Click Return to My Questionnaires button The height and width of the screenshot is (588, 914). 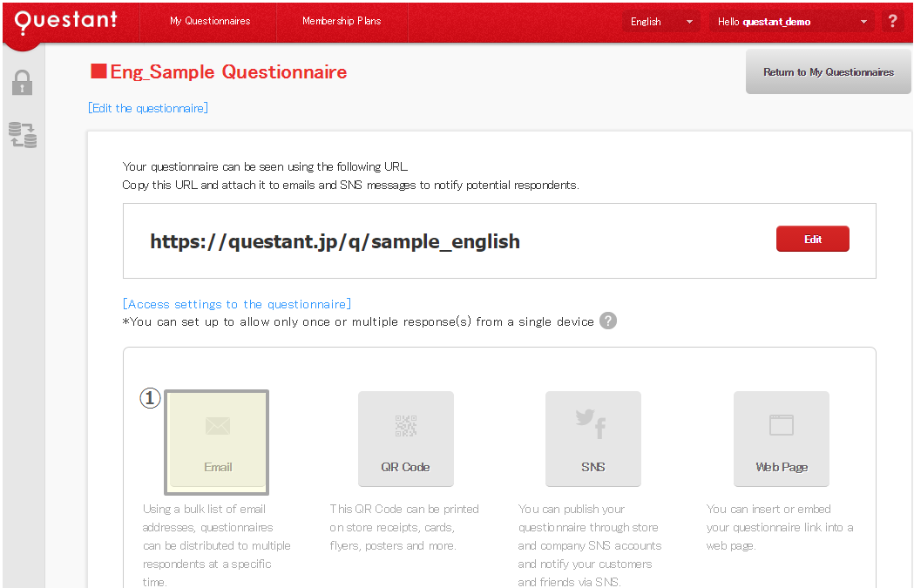click(829, 71)
